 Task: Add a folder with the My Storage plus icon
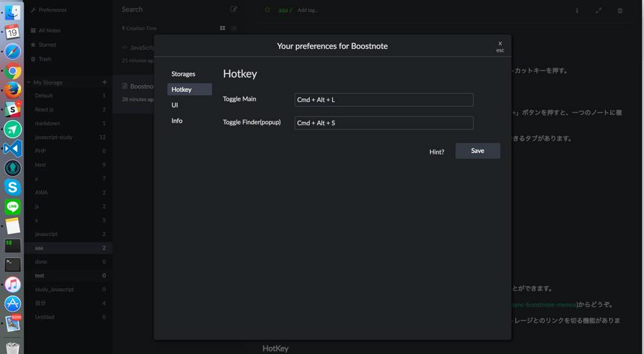point(105,82)
